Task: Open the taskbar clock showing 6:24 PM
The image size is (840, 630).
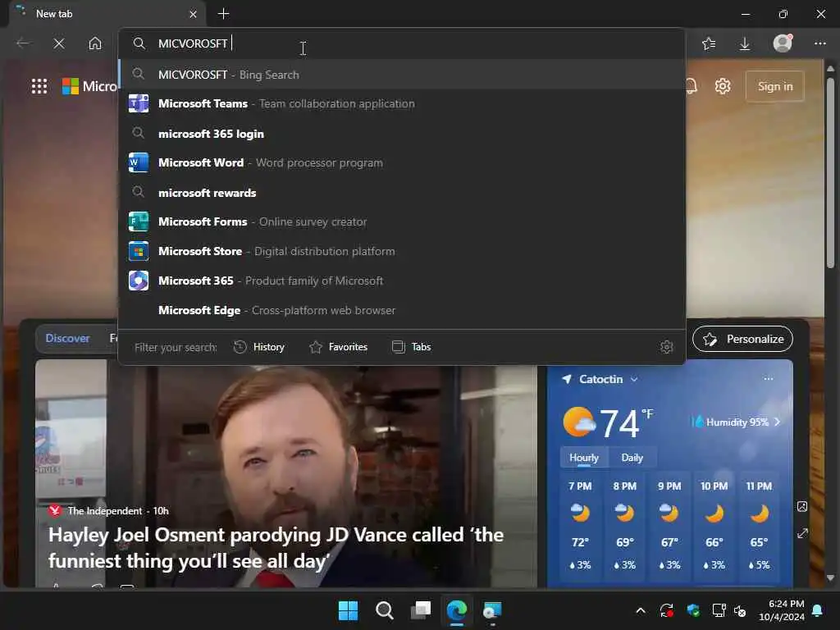Action: (782, 610)
